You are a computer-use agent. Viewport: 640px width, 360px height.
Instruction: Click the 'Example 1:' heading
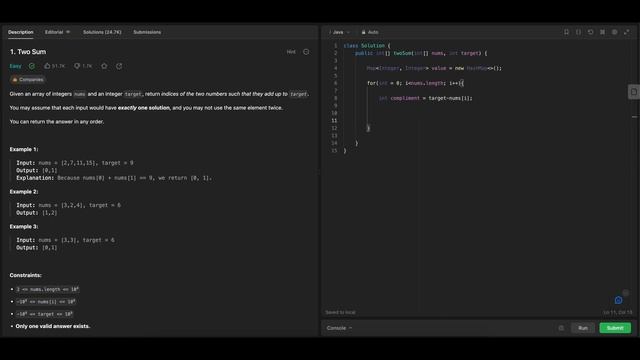pyautogui.click(x=24, y=149)
